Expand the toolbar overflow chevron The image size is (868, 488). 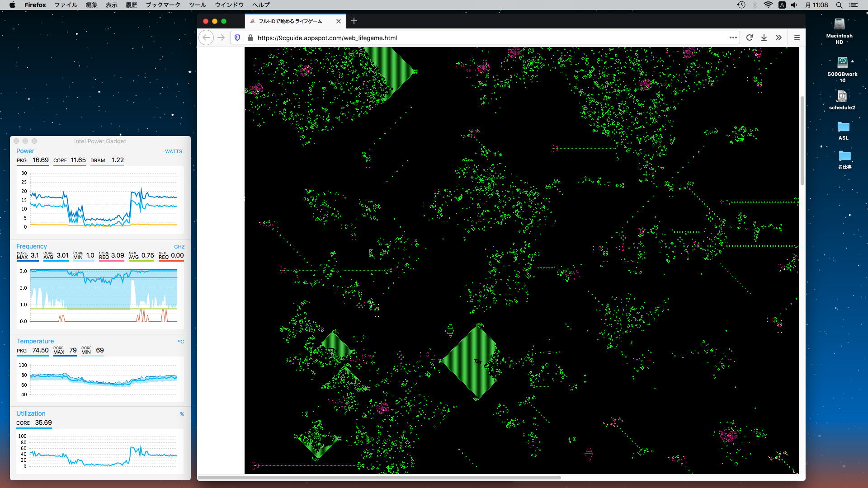[x=778, y=38]
